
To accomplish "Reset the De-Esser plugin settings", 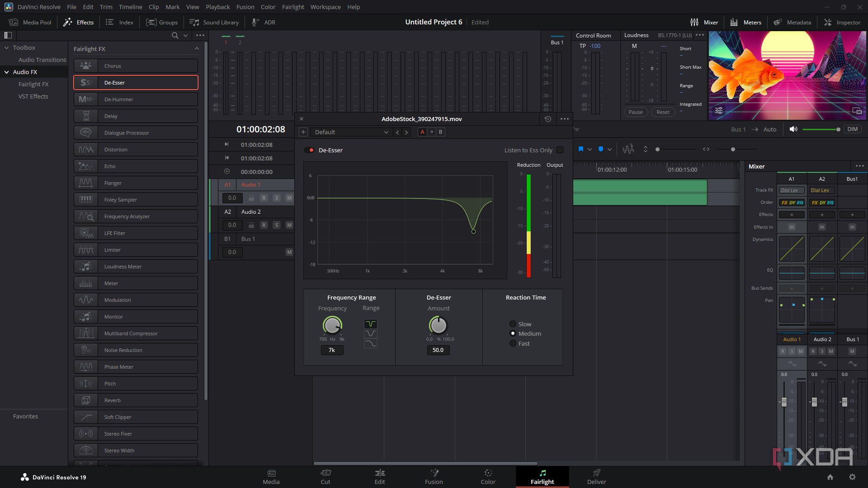I will tap(548, 119).
